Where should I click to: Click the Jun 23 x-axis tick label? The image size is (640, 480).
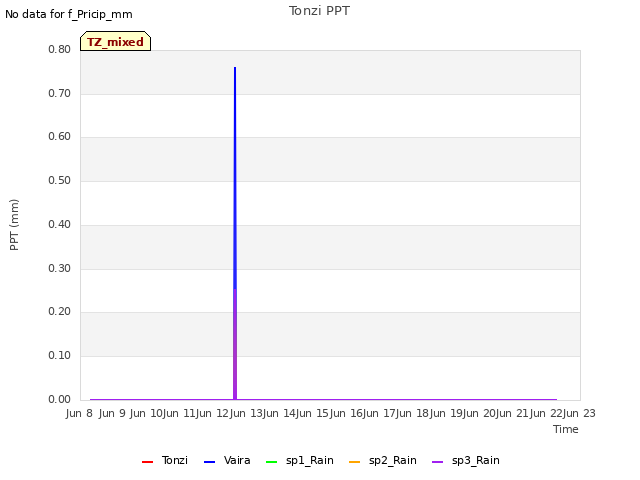[579, 413]
